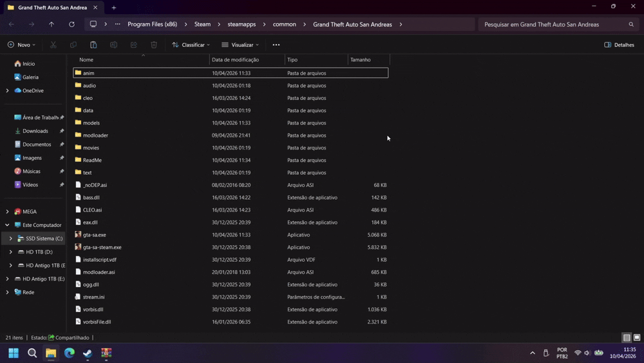Switch to details list view icon
The width and height of the screenshot is (644, 363).
click(627, 337)
